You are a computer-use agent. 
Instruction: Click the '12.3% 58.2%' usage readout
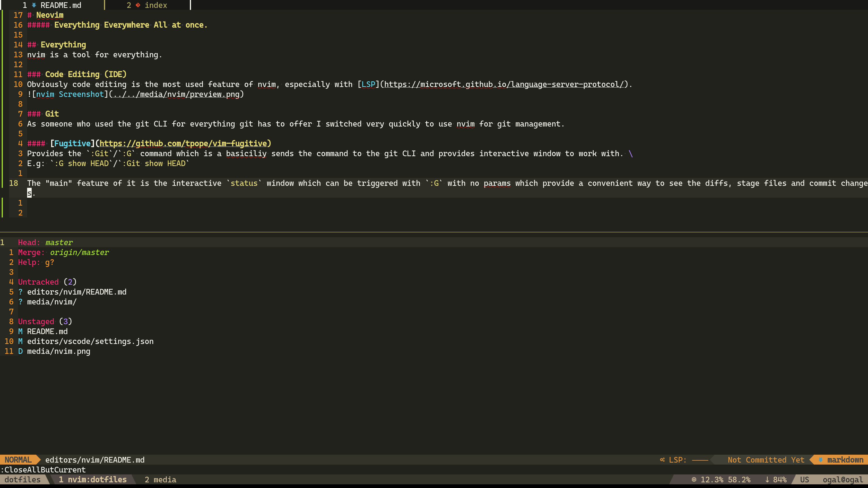pyautogui.click(x=726, y=480)
